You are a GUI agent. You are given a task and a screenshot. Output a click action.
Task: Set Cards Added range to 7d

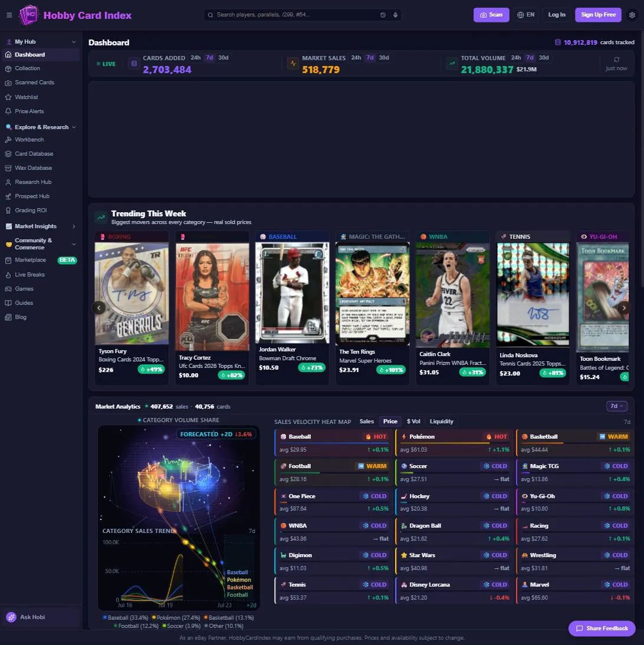pos(209,58)
